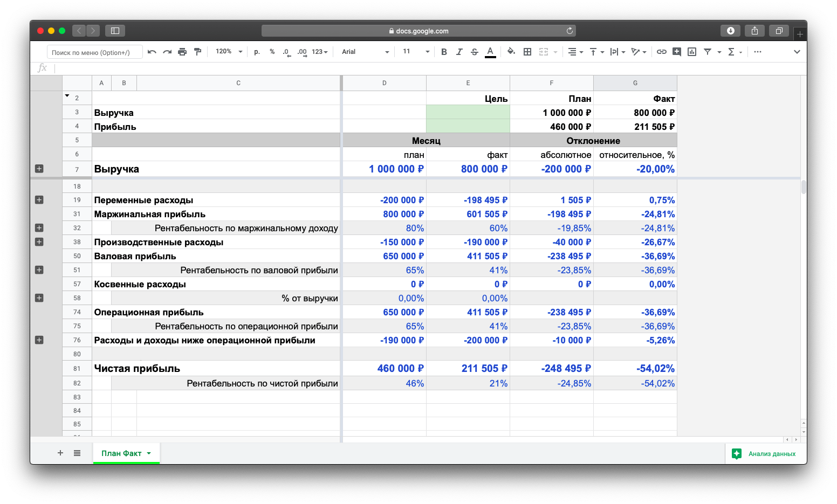Click the Анализ данных explore button
The height and width of the screenshot is (504, 837).
tap(765, 454)
